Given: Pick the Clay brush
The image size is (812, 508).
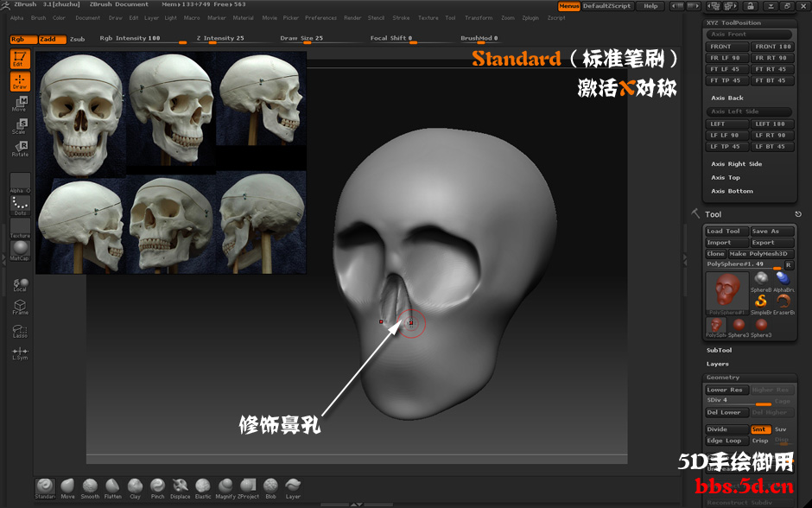Looking at the screenshot, I should point(135,488).
